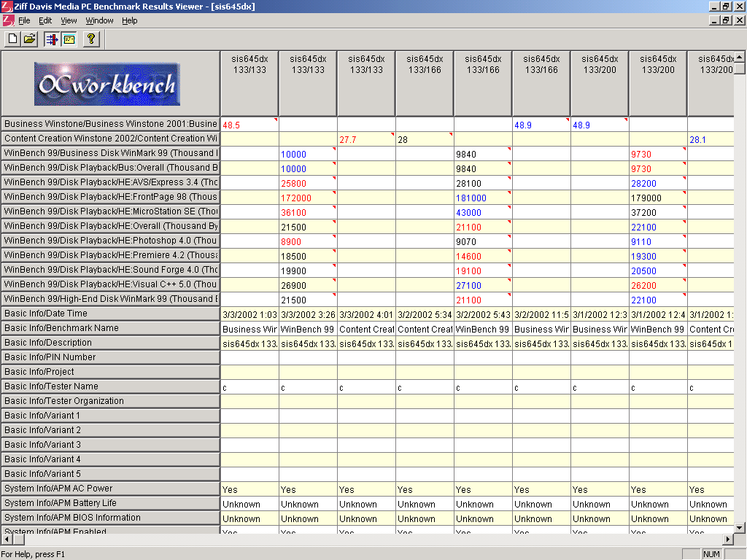This screenshot has height=560, width=747.
Task: Click the 26900 cell
Action: click(x=308, y=285)
